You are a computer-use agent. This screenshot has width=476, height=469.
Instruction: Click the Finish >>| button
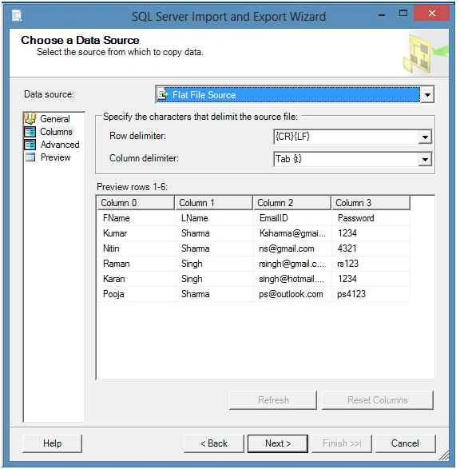click(342, 443)
